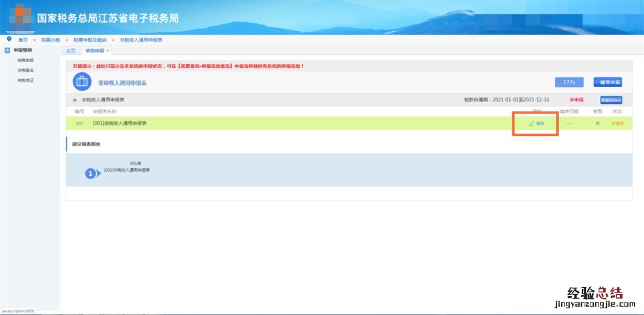Click the red 友情提示 notice text
The height and width of the screenshot is (315, 644).
pos(188,66)
